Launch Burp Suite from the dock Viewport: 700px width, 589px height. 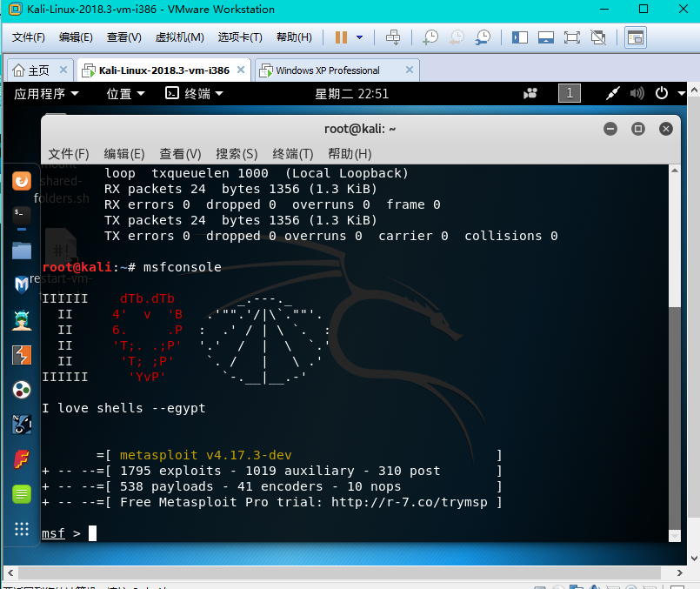point(22,355)
